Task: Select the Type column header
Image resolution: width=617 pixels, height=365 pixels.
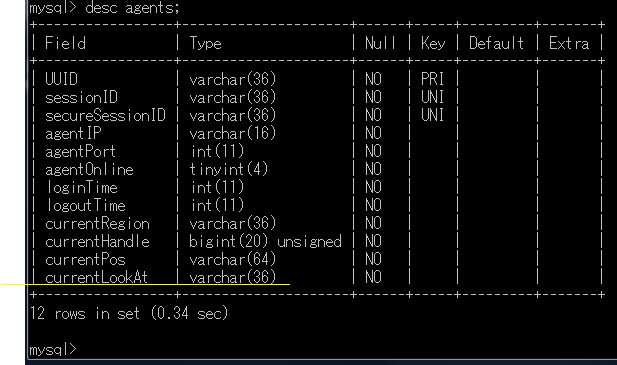Action: pos(205,44)
